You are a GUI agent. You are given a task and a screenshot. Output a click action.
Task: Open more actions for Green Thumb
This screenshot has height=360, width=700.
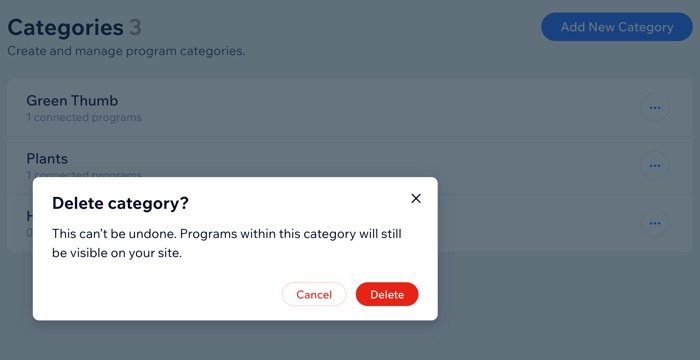pos(654,108)
